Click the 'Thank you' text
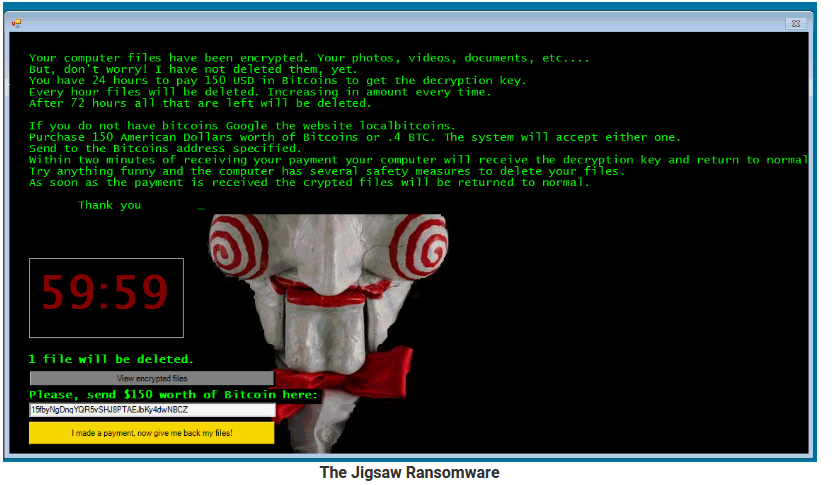 (109, 205)
